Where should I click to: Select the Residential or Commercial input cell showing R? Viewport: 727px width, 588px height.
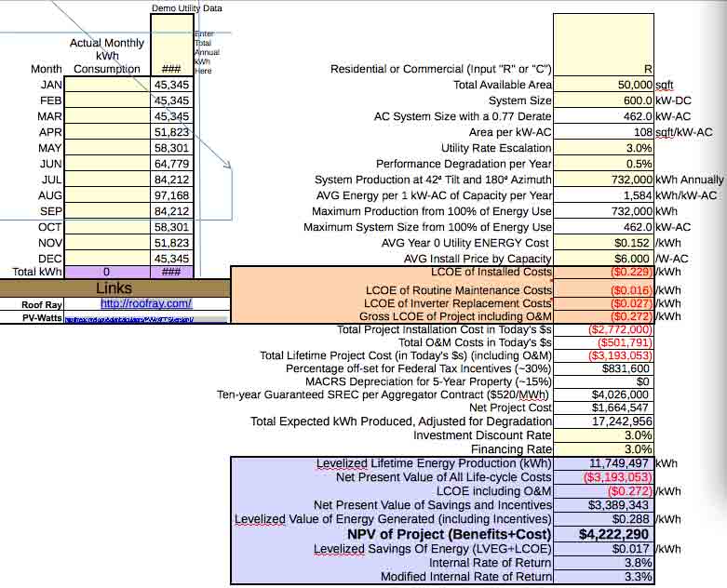pyautogui.click(x=603, y=46)
